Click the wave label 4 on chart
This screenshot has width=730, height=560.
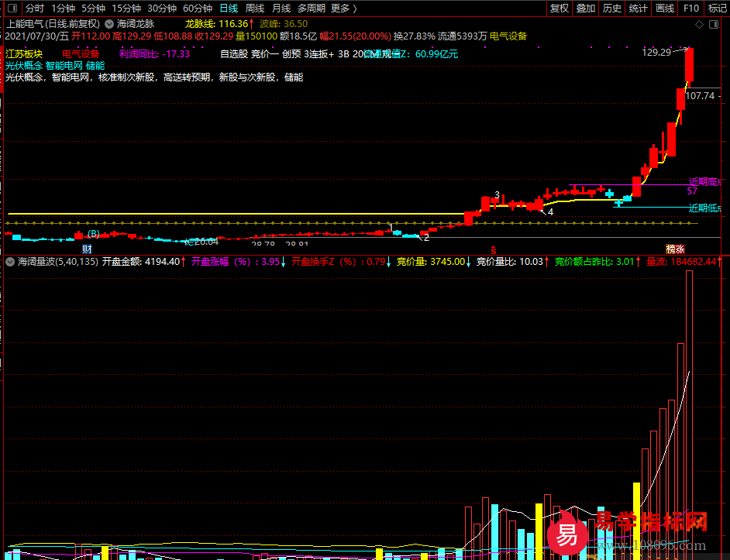pyautogui.click(x=550, y=212)
